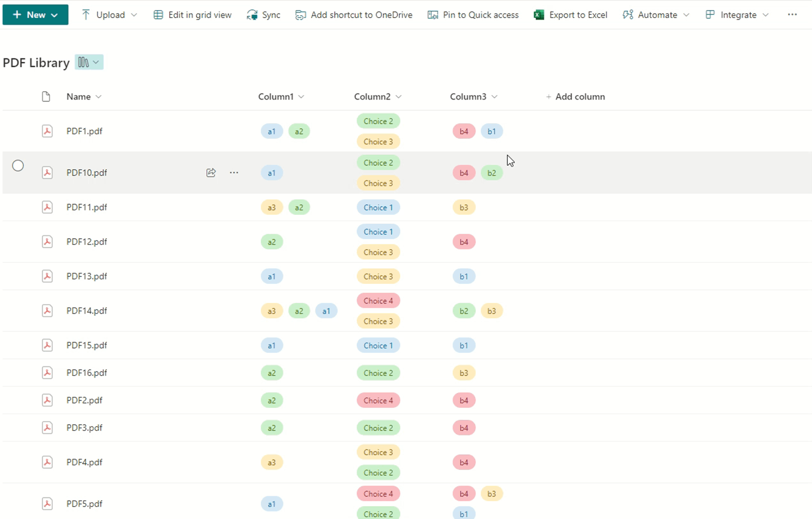Open the PDF11.pdf file link
Viewport: 812px width, 519px height.
pyautogui.click(x=87, y=207)
